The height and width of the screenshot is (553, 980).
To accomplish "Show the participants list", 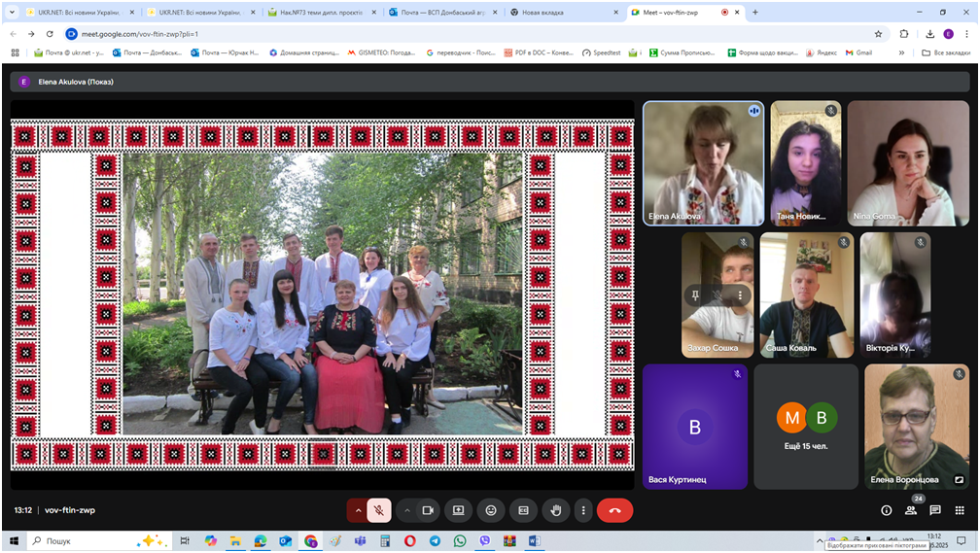I will 911,510.
